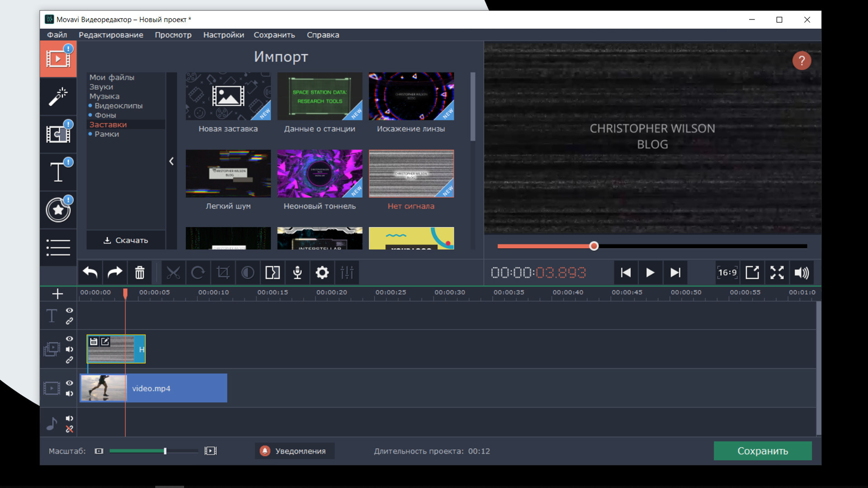
Task: Open the Titles text tab
Action: 58,172
